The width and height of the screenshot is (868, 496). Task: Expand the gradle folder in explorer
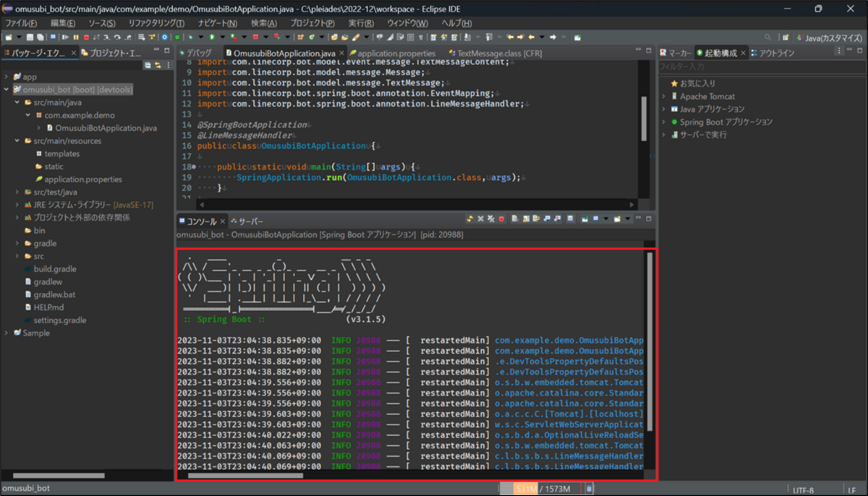(17, 244)
